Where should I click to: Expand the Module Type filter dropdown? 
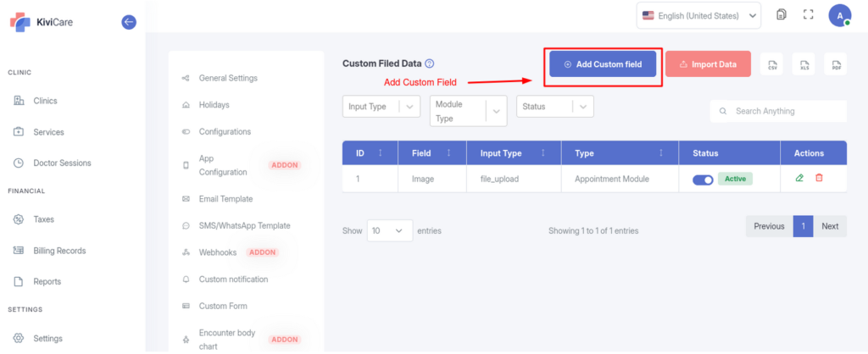(x=467, y=111)
